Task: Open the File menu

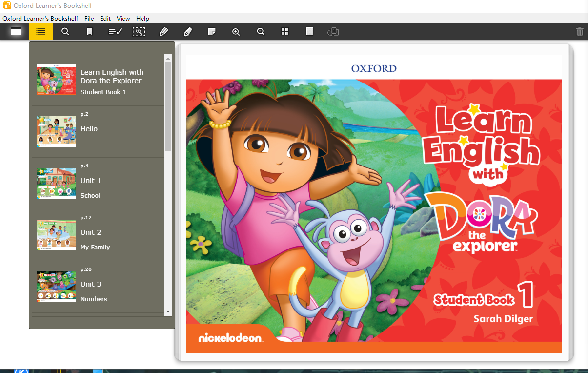Action: (x=89, y=18)
